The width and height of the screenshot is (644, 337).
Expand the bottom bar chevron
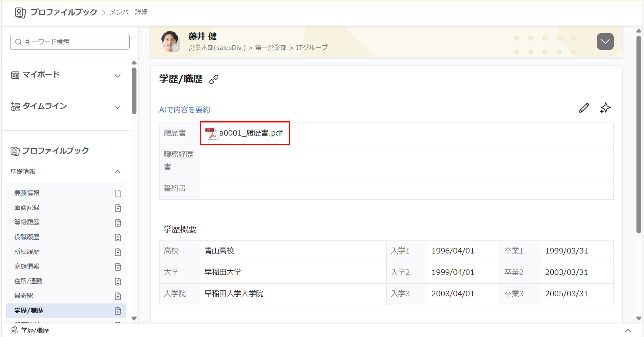pos(628,331)
